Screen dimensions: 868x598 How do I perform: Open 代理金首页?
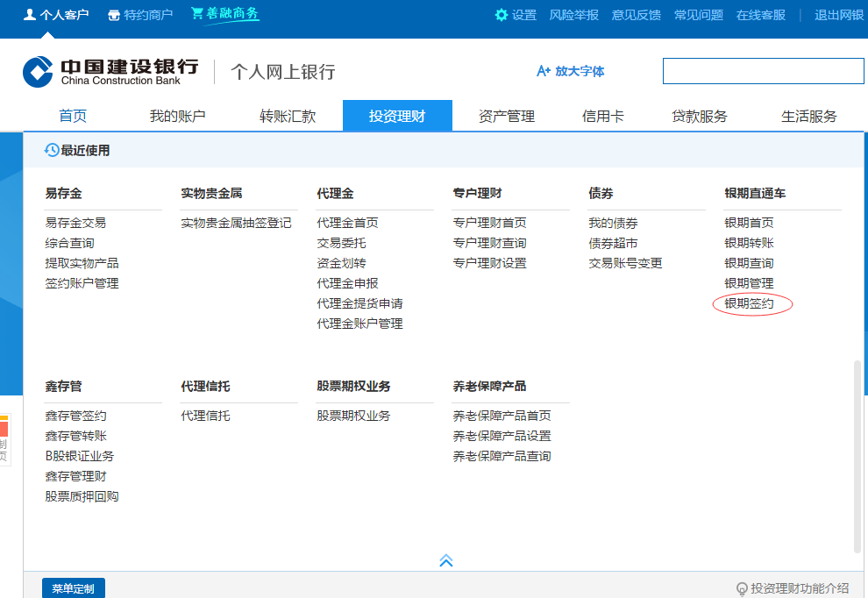pos(348,223)
